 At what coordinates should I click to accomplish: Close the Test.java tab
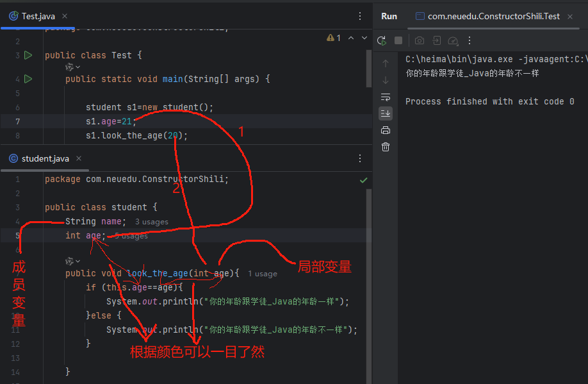[65, 16]
